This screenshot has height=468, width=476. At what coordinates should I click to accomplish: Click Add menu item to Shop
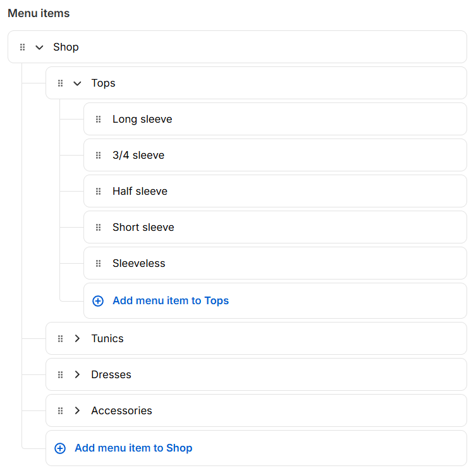[x=133, y=448]
